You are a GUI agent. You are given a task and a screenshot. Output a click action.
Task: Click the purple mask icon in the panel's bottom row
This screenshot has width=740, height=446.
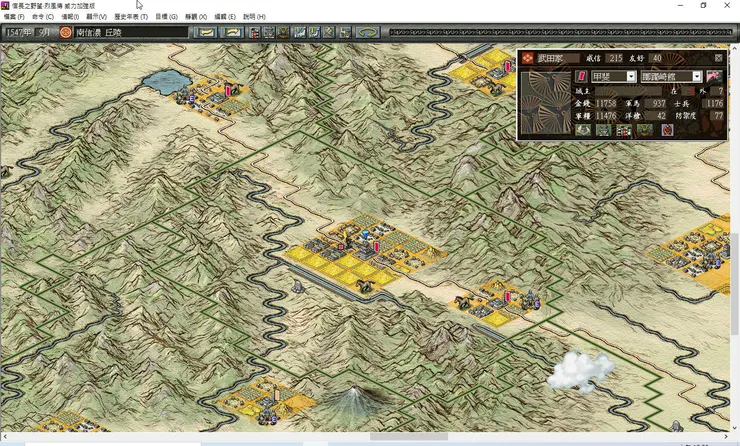[667, 130]
